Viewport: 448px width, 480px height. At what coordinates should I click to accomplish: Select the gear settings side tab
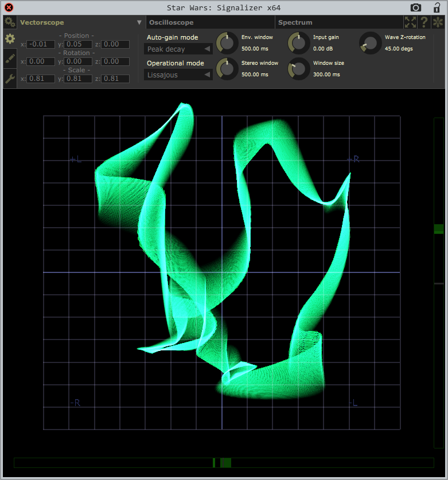[9, 39]
